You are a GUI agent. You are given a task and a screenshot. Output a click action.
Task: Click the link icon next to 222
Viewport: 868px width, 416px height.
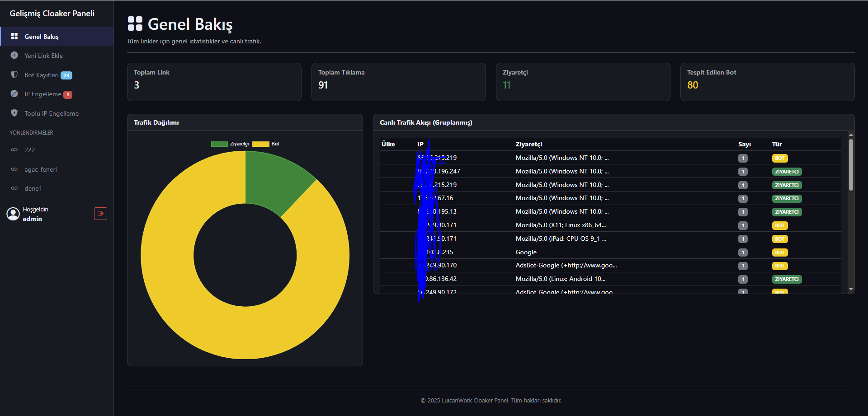tap(14, 150)
